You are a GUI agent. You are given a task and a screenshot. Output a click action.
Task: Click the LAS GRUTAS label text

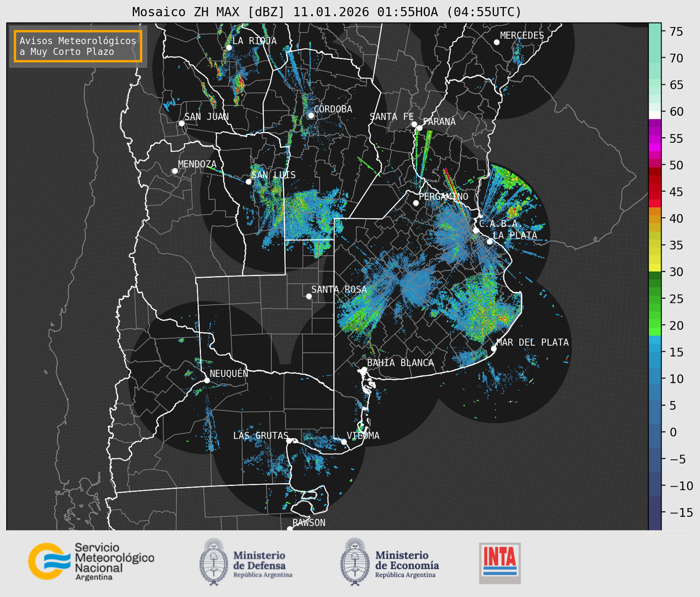[261, 436]
